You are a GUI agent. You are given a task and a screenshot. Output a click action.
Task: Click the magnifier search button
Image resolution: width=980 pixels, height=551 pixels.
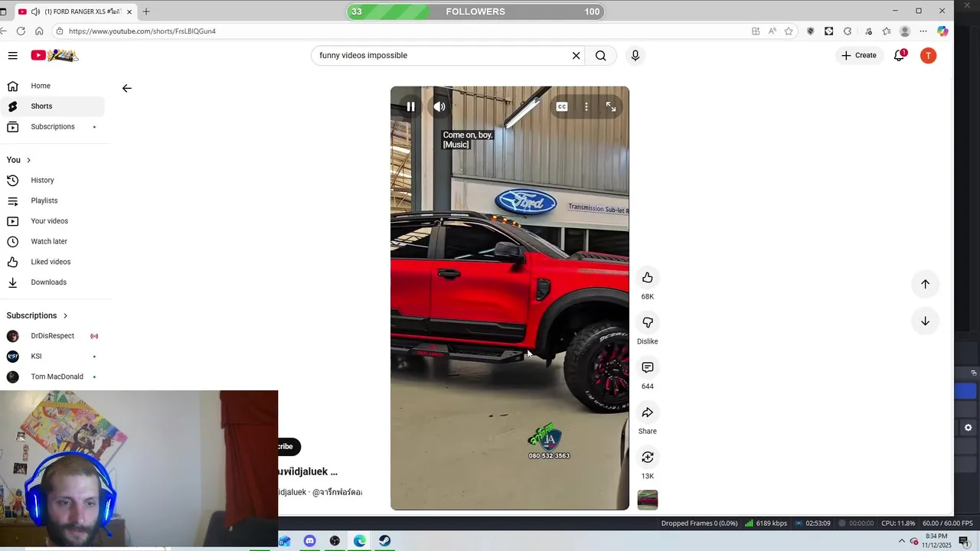coord(601,55)
